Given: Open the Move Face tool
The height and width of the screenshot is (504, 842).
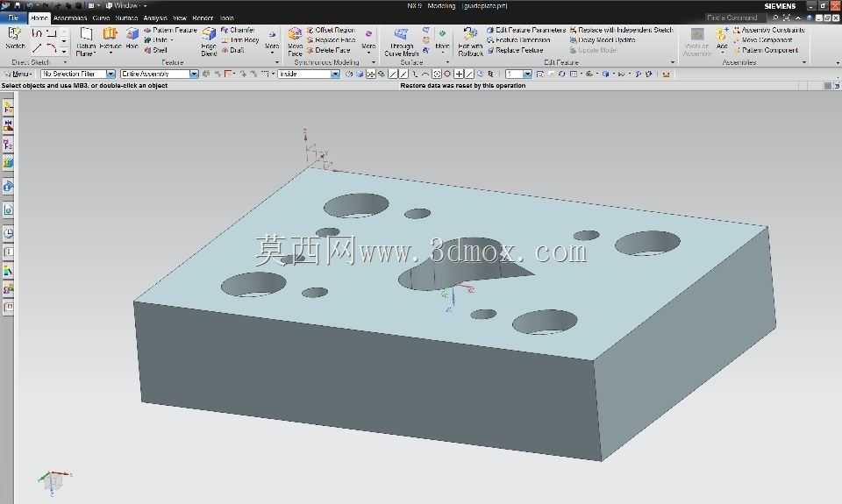Looking at the screenshot, I should (295, 42).
